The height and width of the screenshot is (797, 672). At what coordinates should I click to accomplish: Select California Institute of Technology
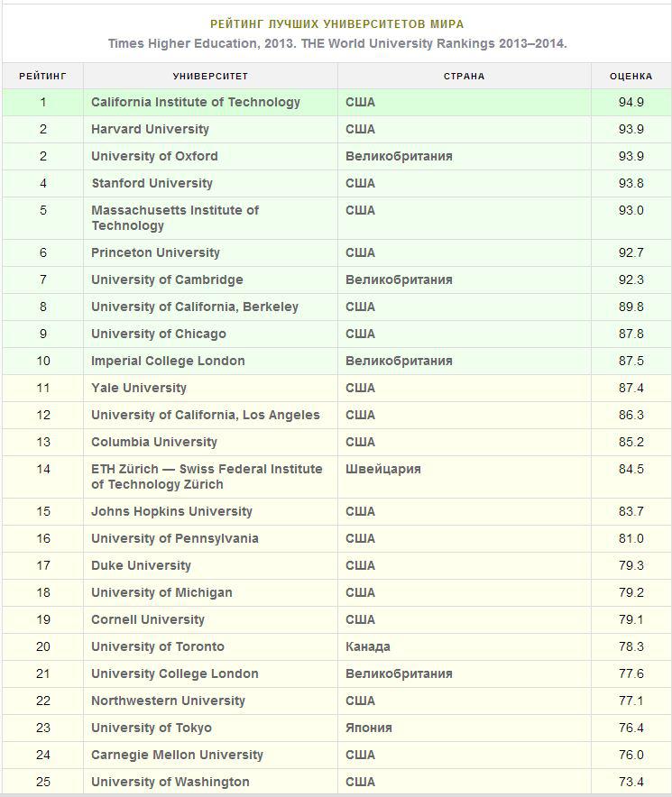(196, 102)
